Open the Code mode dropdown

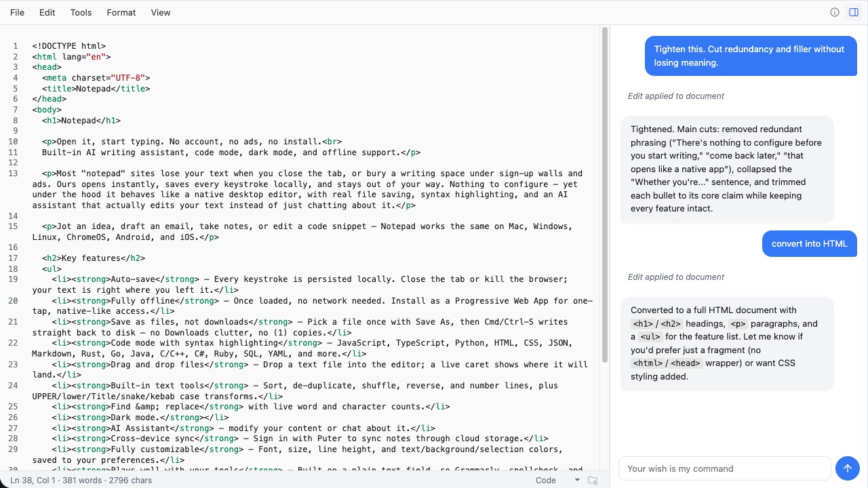(557, 480)
